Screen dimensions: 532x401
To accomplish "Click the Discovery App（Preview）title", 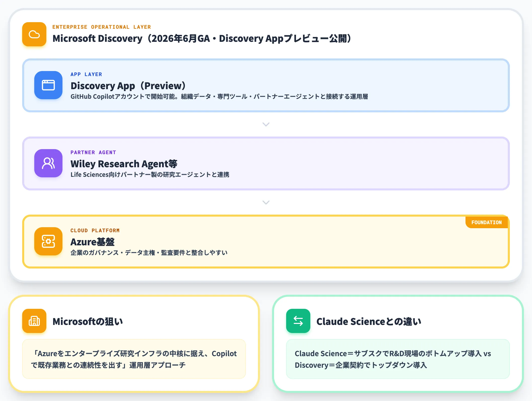I will point(128,86).
